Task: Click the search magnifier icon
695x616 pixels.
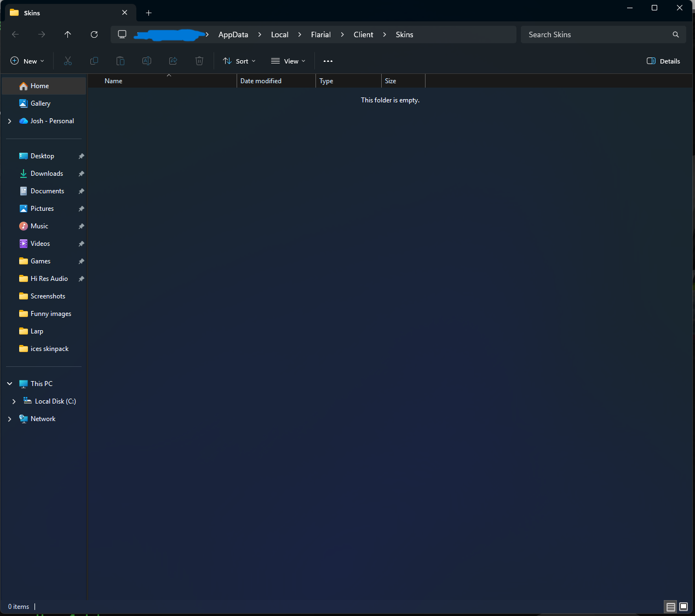Action: click(675, 34)
